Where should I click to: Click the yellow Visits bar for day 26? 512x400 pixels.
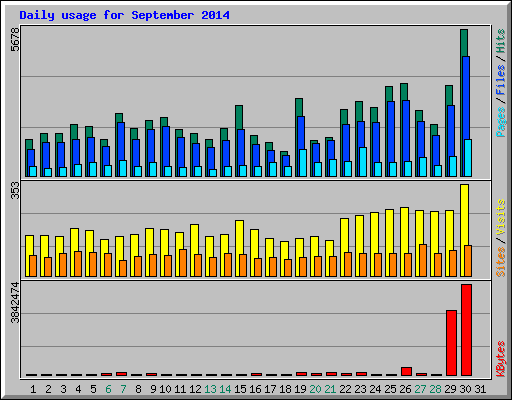coord(404,230)
